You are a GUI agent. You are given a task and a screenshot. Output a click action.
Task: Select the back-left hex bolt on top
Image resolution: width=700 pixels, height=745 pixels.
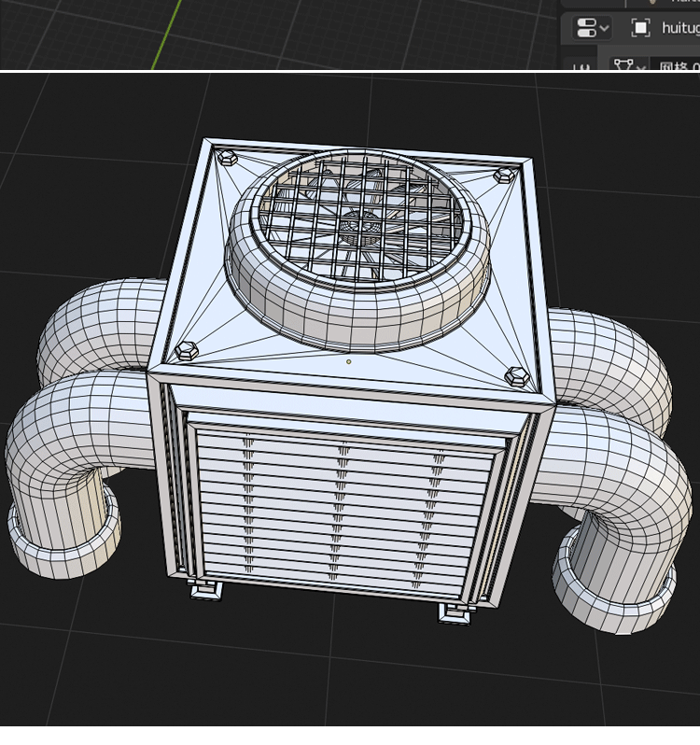pos(226,156)
